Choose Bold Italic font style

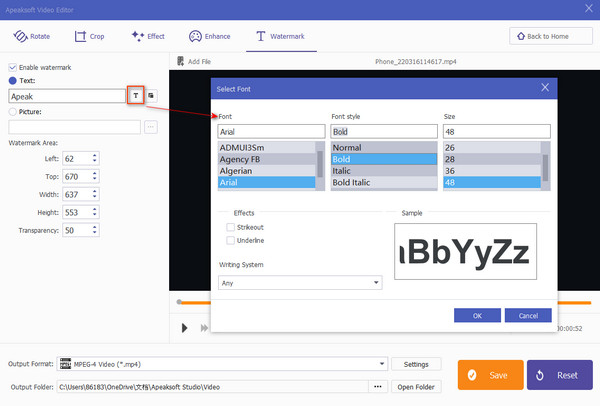(x=384, y=183)
